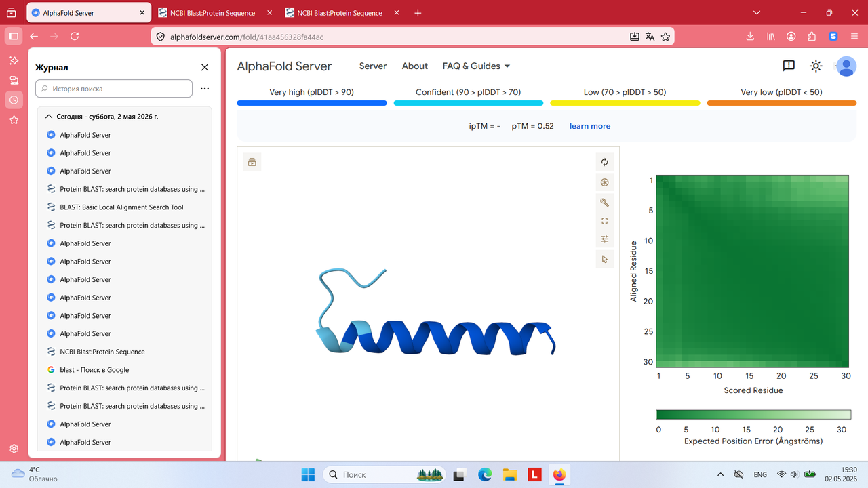Viewport: 868px width, 488px height.
Task: Open the history panel options (three dots)
Action: tap(205, 89)
